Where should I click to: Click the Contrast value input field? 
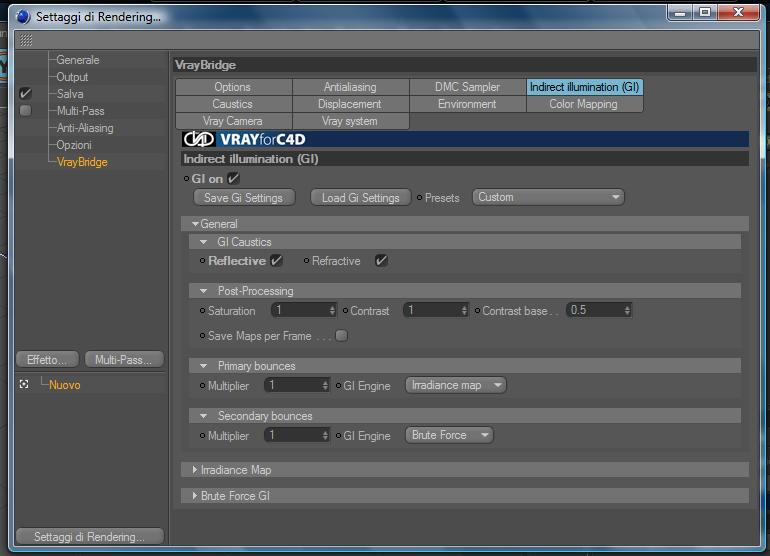[x=432, y=310]
